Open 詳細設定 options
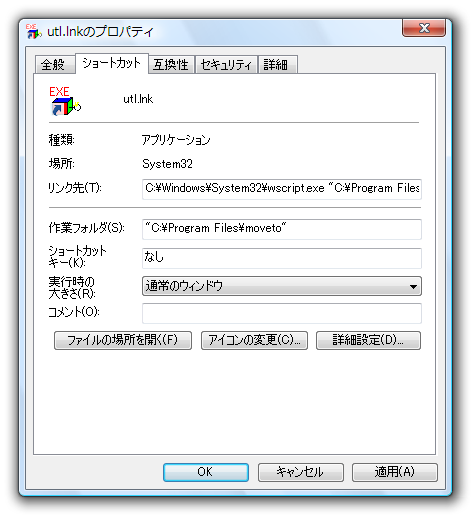 click(368, 340)
